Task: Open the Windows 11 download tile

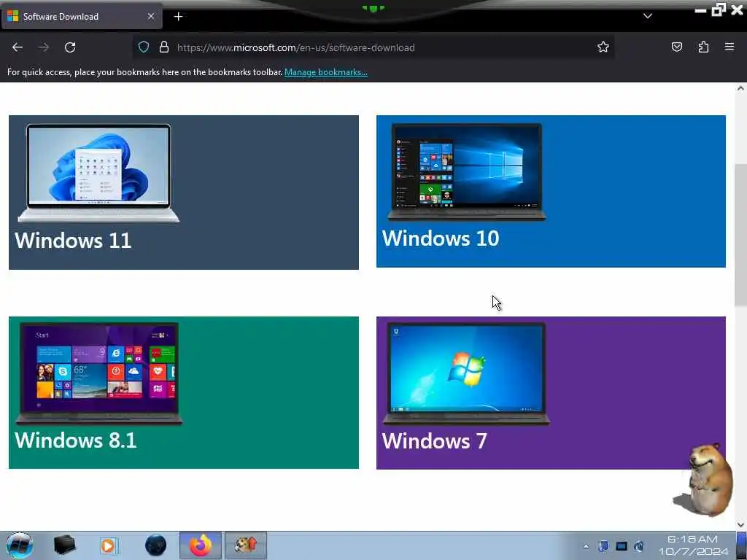Action: [x=183, y=192]
